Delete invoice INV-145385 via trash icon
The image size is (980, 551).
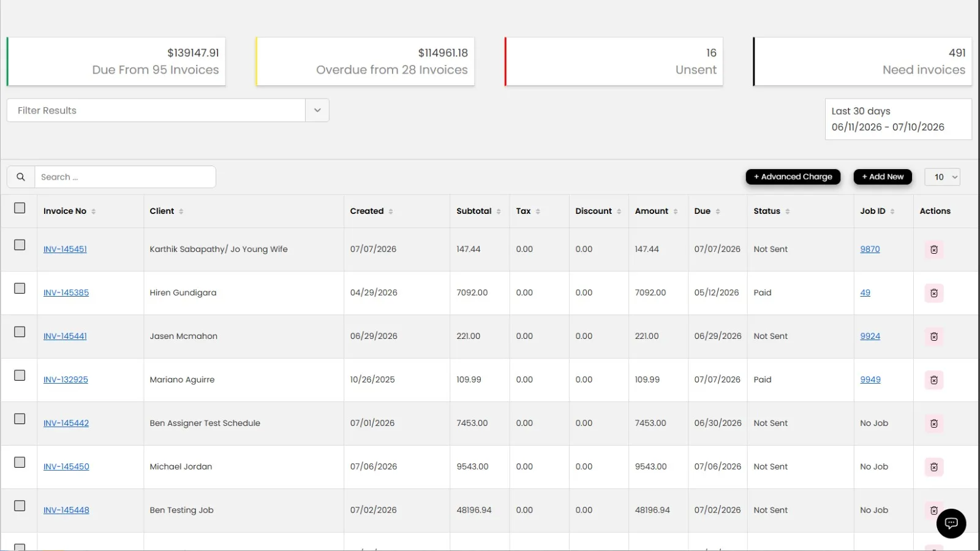934,293
